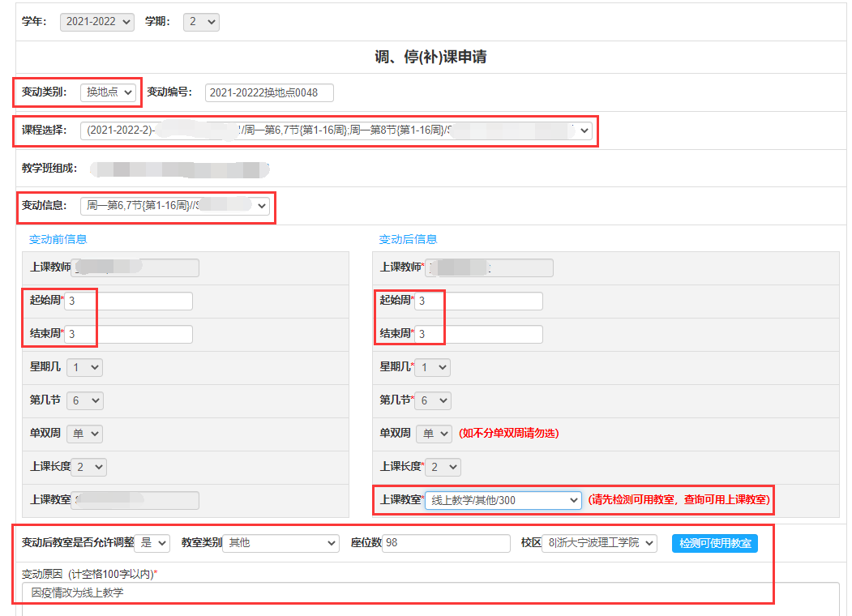This screenshot has width=852, height=616.
Task: Open 第几节 dropdown under 变动前信息
Action: (85, 400)
